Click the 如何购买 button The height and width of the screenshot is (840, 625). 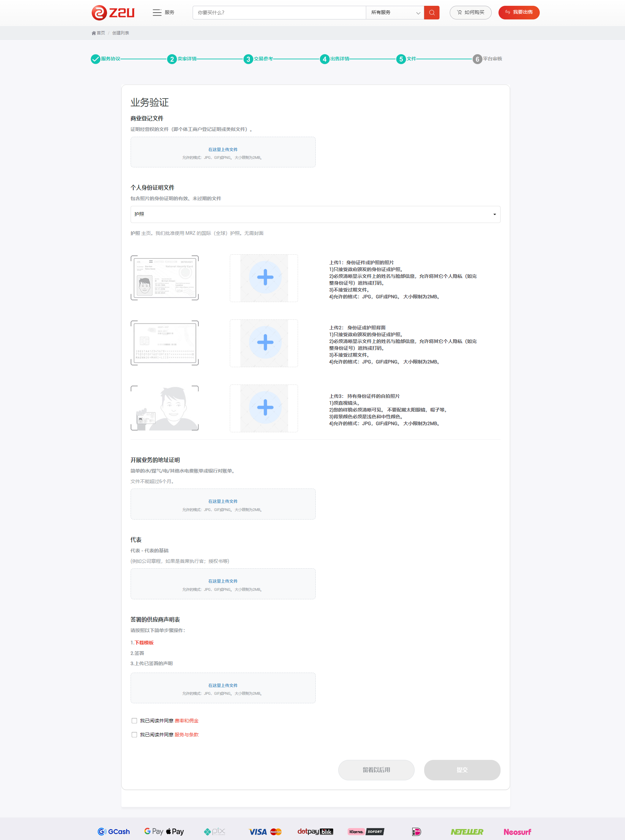tap(470, 13)
